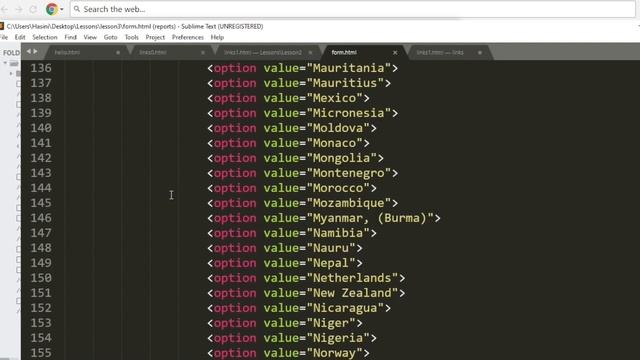Viewport: 640px width, 360px height.
Task: Click the Moldova value text
Action: pos(338,128)
